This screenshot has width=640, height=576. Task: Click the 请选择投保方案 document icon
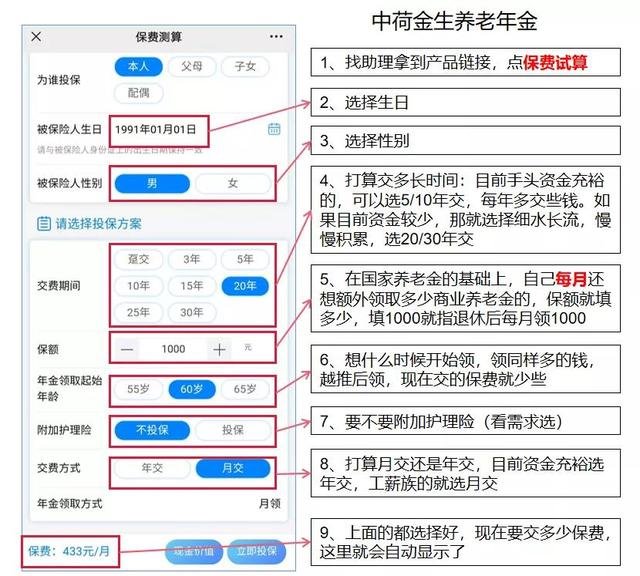[x=44, y=224]
